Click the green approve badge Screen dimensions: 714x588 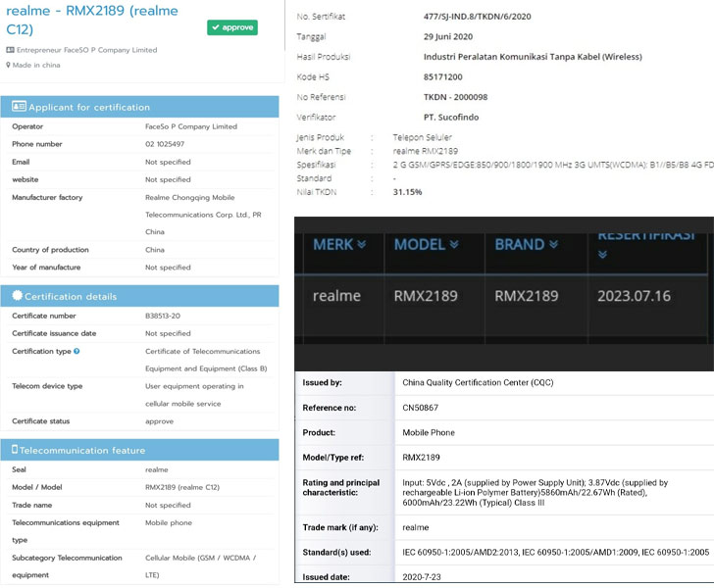click(x=232, y=27)
